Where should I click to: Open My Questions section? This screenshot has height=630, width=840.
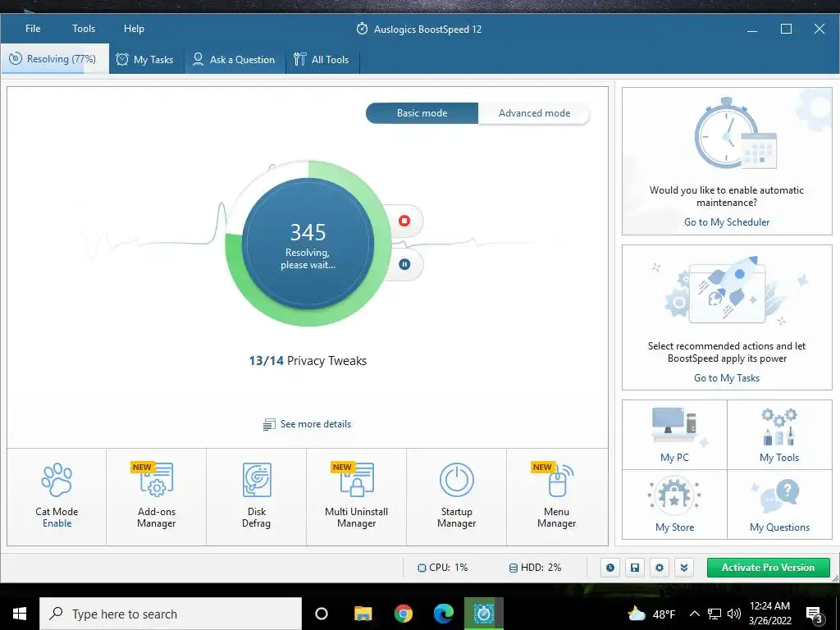click(779, 504)
